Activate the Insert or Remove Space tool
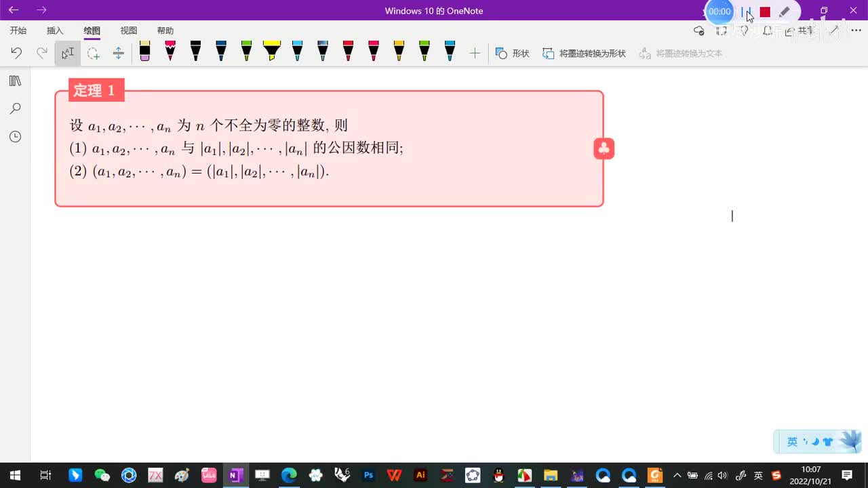This screenshot has height=488, width=868. point(118,53)
